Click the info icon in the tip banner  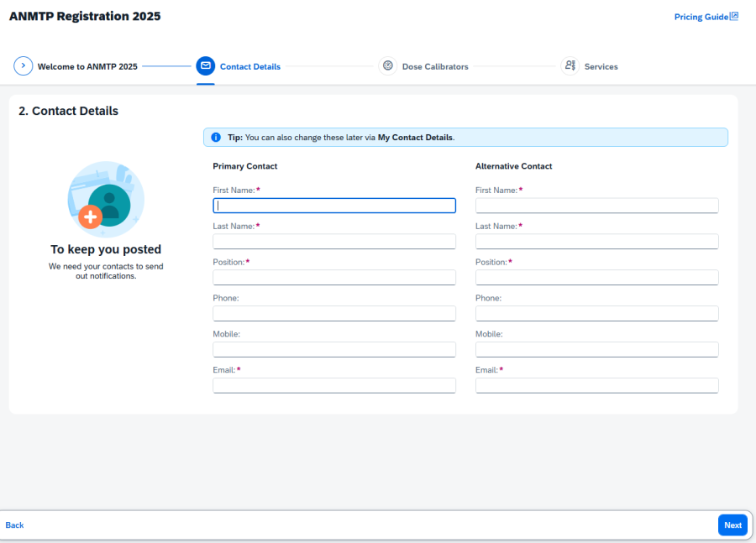pos(216,137)
